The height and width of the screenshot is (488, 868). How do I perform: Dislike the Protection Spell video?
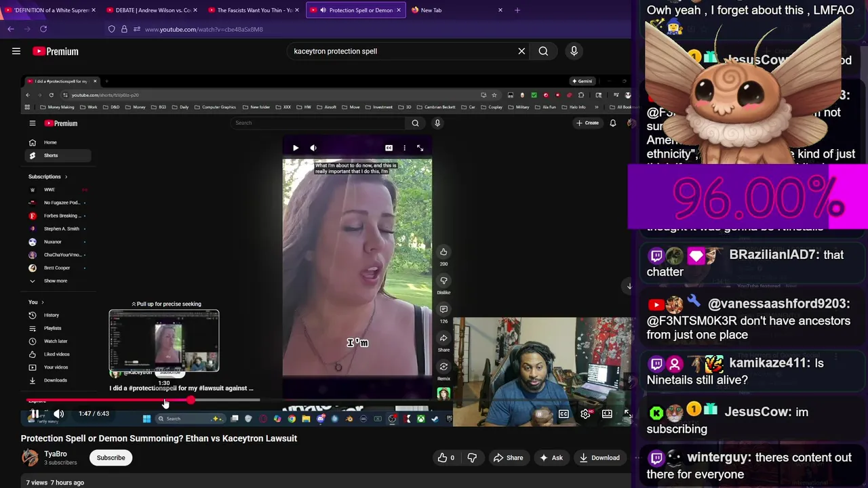click(x=472, y=457)
